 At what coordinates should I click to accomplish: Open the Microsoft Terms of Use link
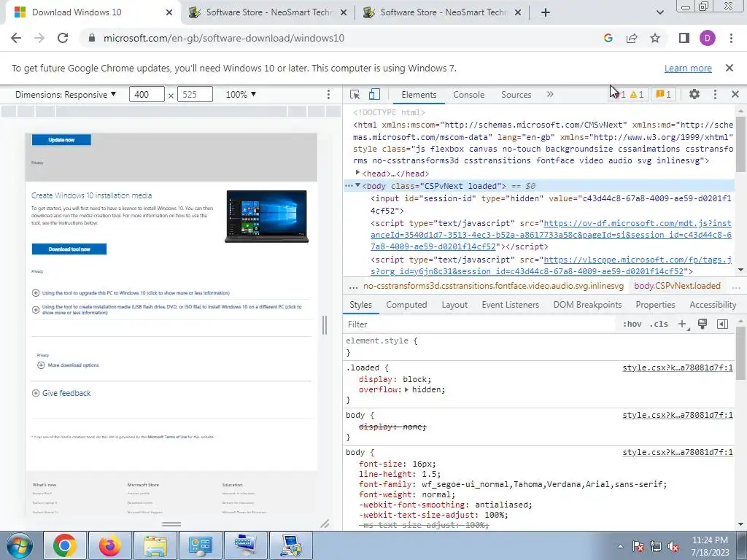coord(167,437)
